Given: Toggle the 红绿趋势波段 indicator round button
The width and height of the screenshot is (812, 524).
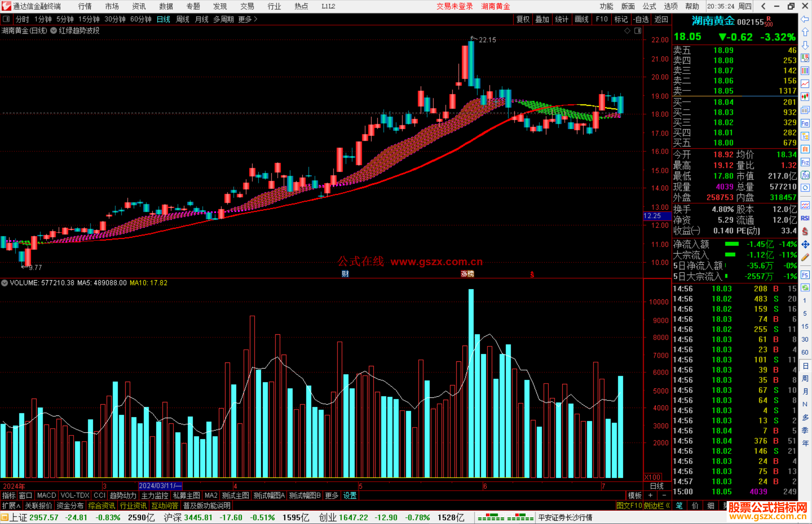Looking at the screenshot, I should click(54, 31).
